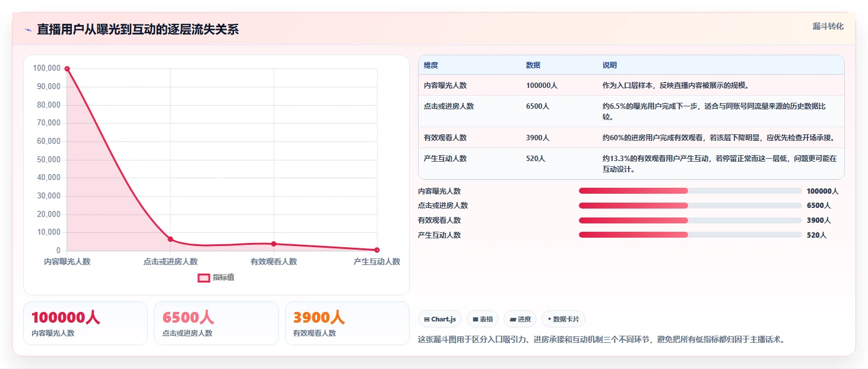Click the description starting 约6.5%的曝光用户

pyautogui.click(x=714, y=112)
